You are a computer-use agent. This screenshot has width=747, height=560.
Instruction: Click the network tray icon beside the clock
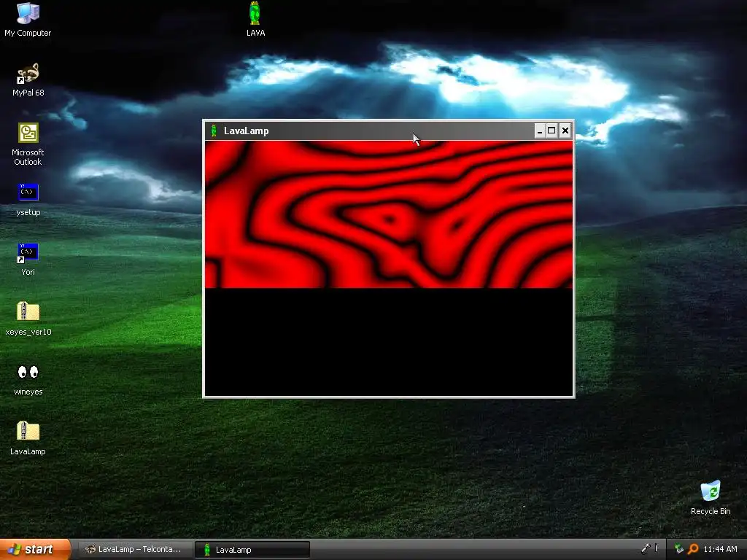[679, 549]
